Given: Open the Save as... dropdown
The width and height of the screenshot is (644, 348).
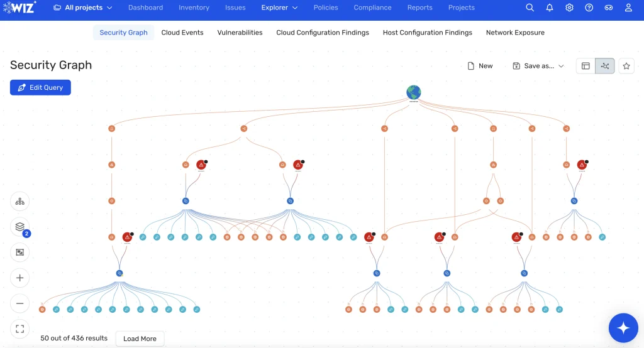Looking at the screenshot, I should (x=538, y=66).
